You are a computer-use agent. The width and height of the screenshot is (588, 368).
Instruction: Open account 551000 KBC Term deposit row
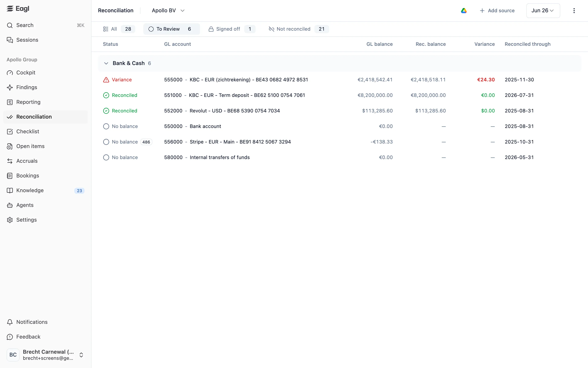tap(340, 95)
